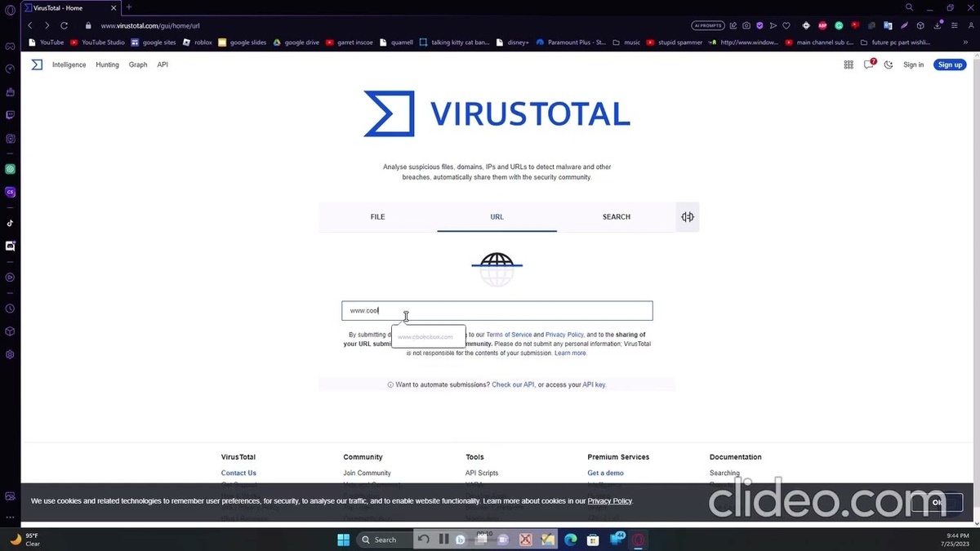Open a new tab with the plus button
The height and width of the screenshot is (551, 980).
pos(128,7)
